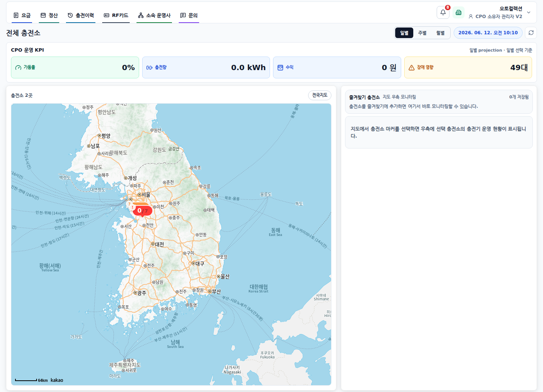The image size is (543, 392).
Task: Click the refresh icon button
Action: point(531,33)
